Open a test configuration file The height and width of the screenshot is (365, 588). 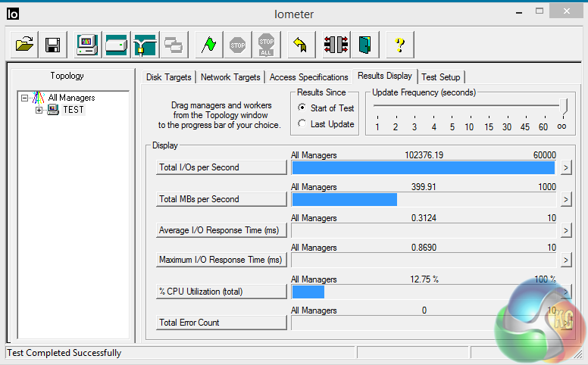(x=24, y=45)
